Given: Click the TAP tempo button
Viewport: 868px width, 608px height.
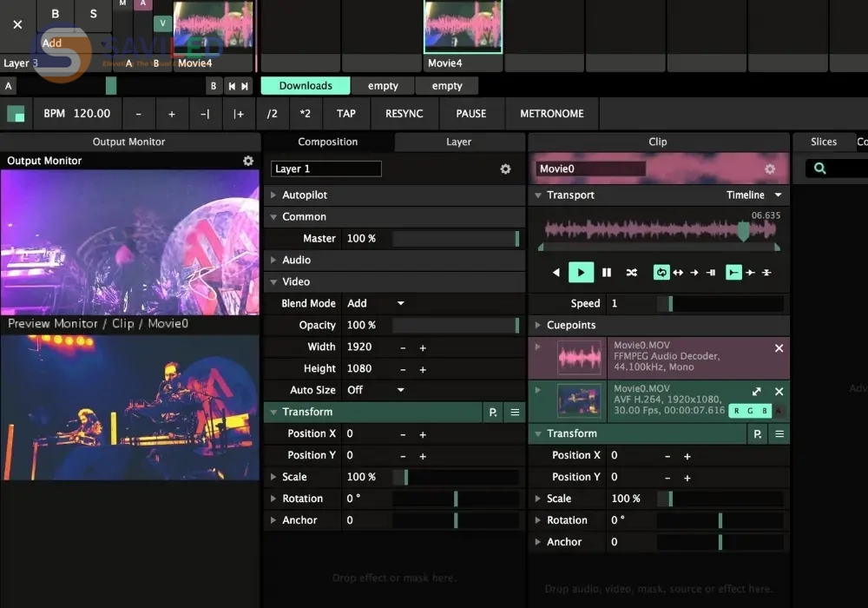Looking at the screenshot, I should pos(345,114).
